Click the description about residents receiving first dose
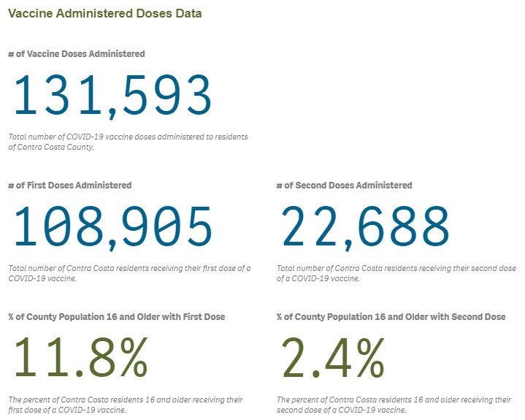This screenshot has width=525, height=420. 129,273
